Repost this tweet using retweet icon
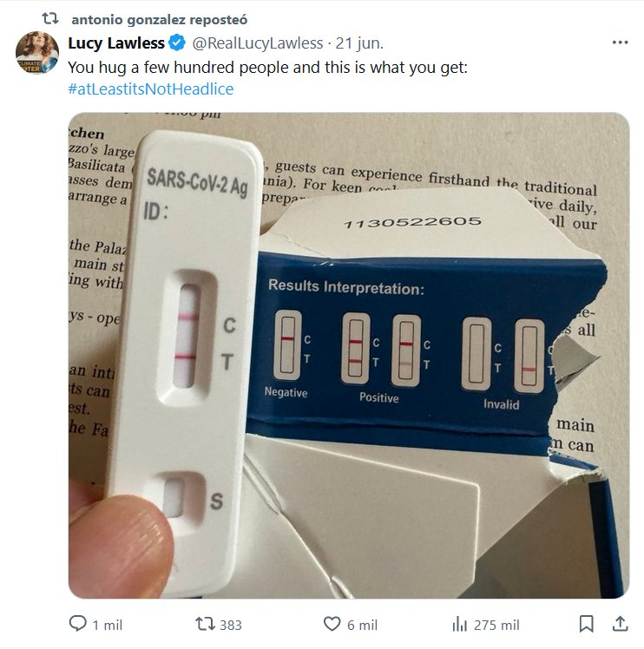This screenshot has width=644, height=649. pos(204,624)
